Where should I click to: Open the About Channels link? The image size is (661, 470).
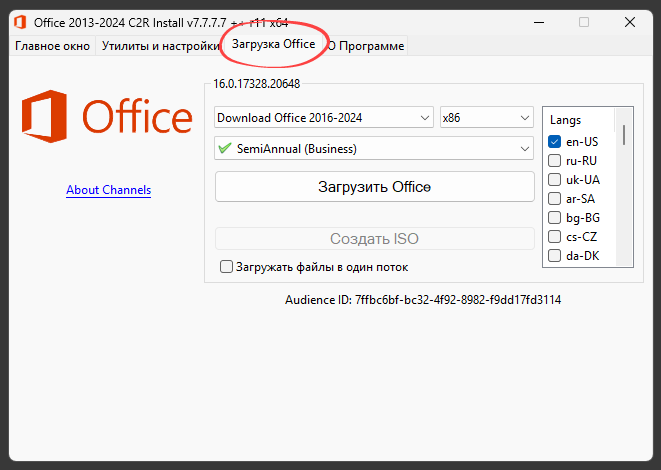point(108,190)
